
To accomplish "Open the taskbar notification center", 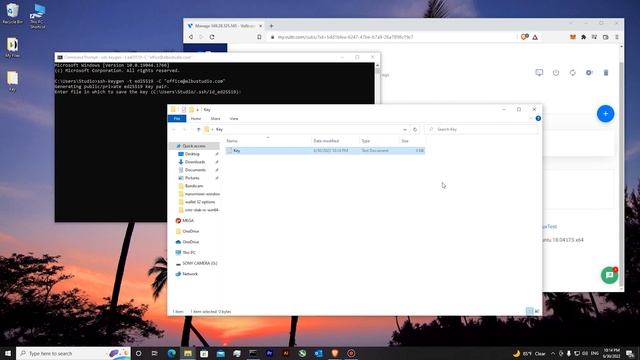I will pyautogui.click(x=630, y=353).
